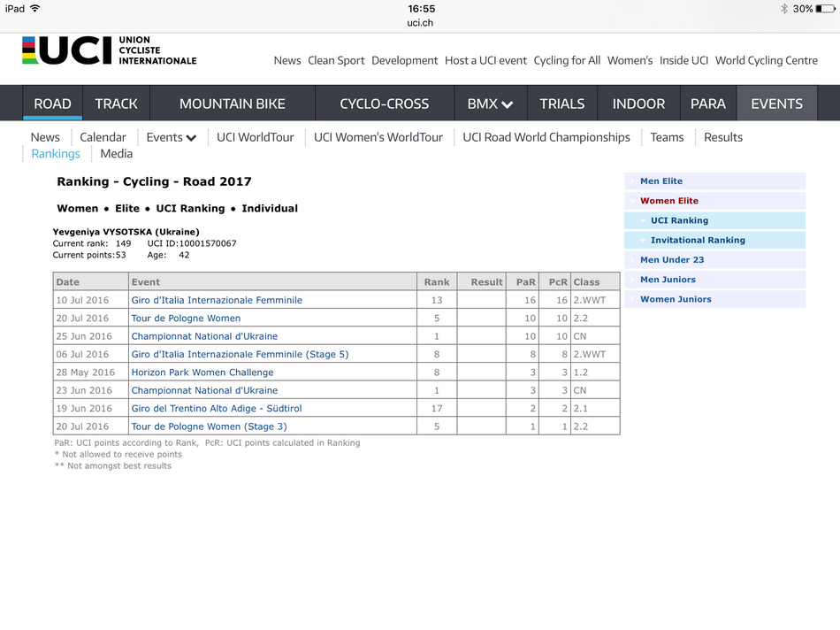The height and width of the screenshot is (630, 840).
Task: Open Cycling for All
Action: [x=567, y=60]
